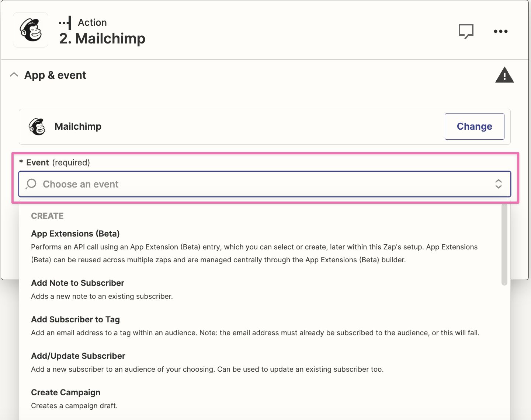Click the Change app button
This screenshot has height=420, width=531.
coord(474,126)
